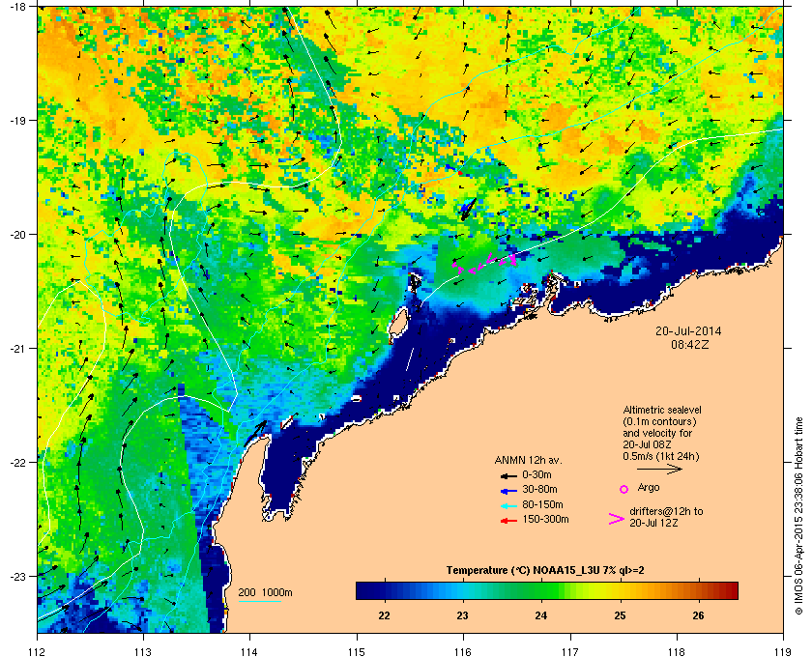Click the dark blue end of the temperature colorbar

coord(362,590)
